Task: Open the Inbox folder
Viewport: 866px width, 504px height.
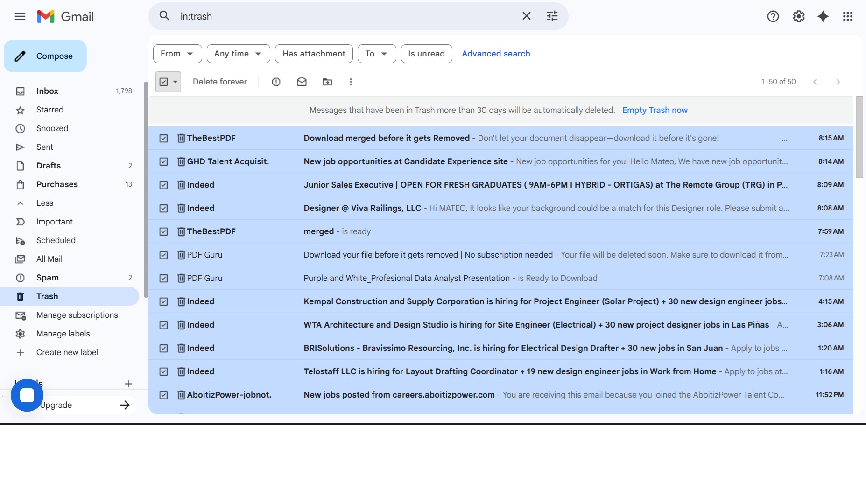Action: click(70, 91)
